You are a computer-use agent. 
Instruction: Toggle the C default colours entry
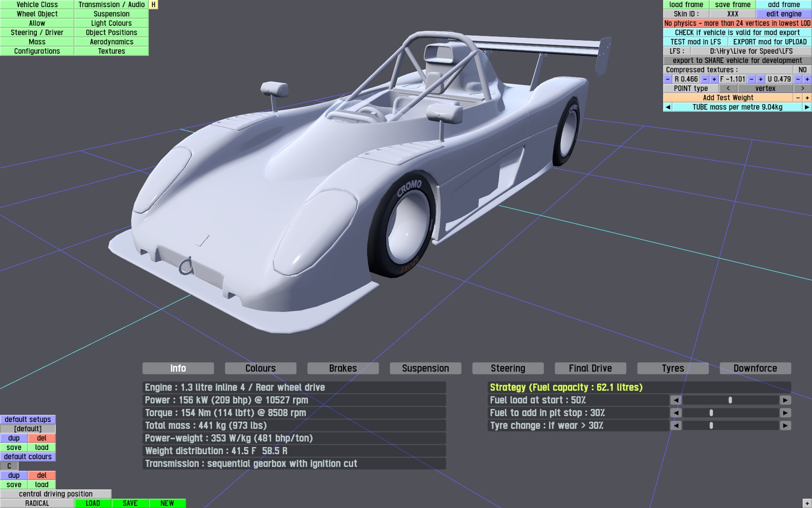click(x=9, y=466)
